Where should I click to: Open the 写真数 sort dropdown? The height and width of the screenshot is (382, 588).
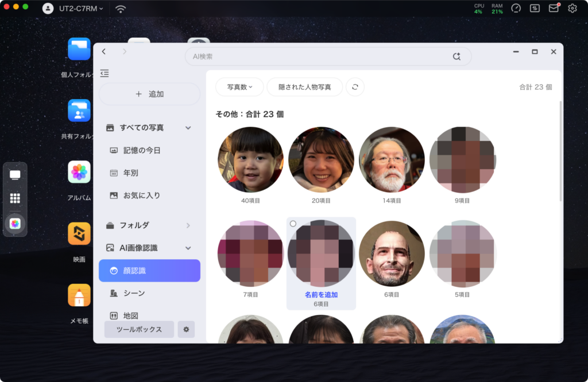tap(239, 87)
